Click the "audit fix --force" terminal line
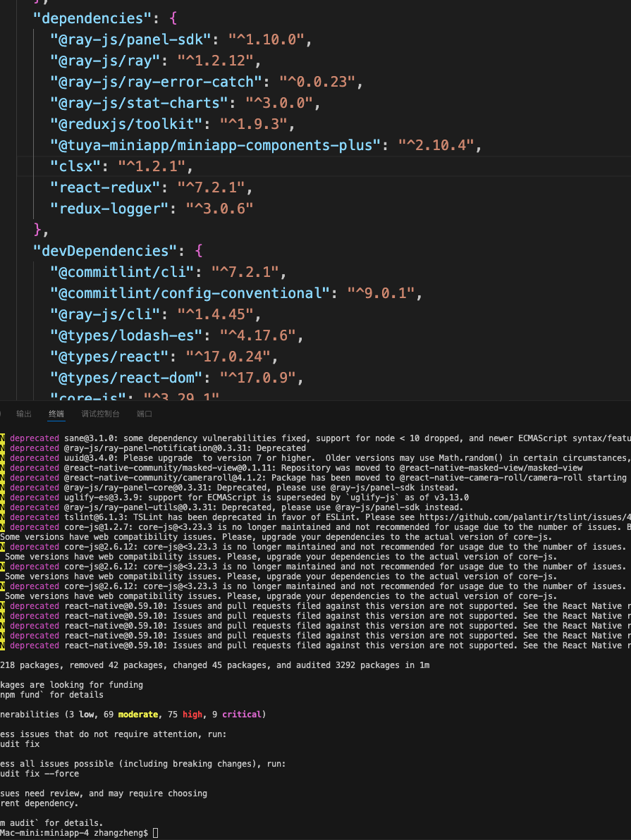 pyautogui.click(x=39, y=774)
